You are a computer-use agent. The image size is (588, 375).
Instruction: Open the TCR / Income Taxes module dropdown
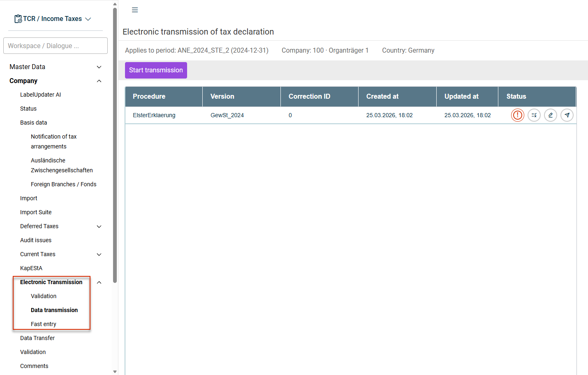pyautogui.click(x=53, y=19)
